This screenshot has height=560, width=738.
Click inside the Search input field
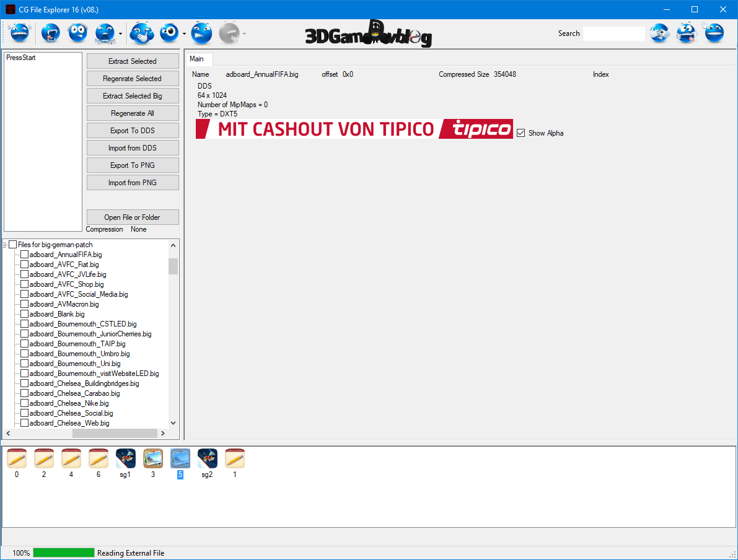613,33
